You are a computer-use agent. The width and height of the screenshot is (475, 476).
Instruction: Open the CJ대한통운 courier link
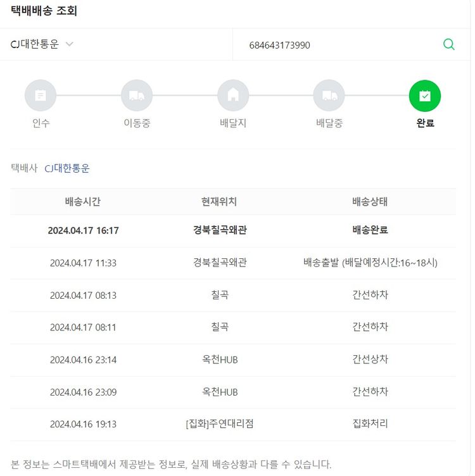[67, 168]
